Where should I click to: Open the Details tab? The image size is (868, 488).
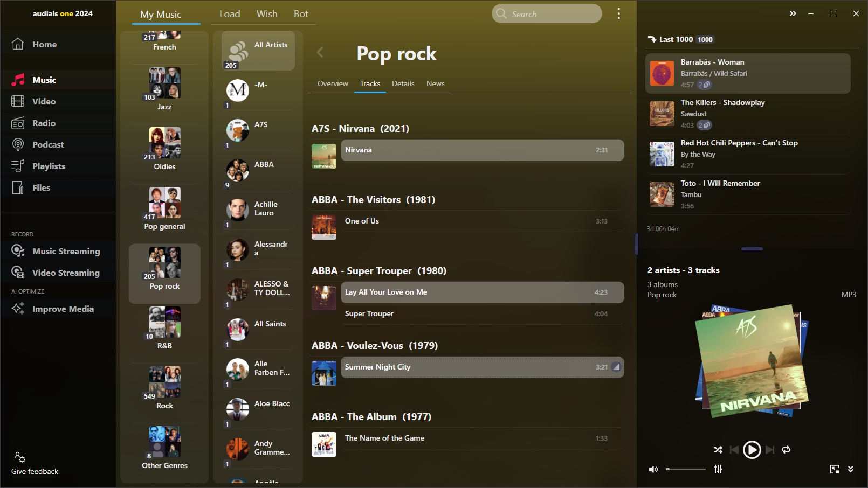[x=403, y=83]
